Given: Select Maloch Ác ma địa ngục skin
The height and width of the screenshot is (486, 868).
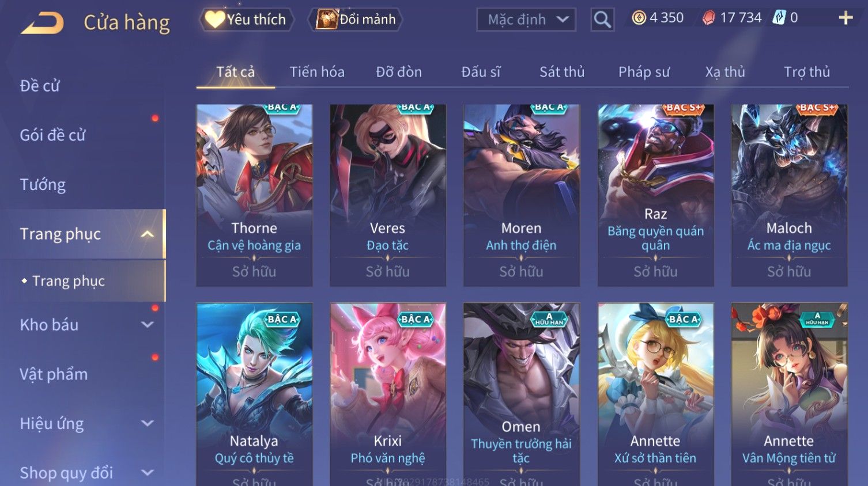Looking at the screenshot, I should [x=789, y=195].
